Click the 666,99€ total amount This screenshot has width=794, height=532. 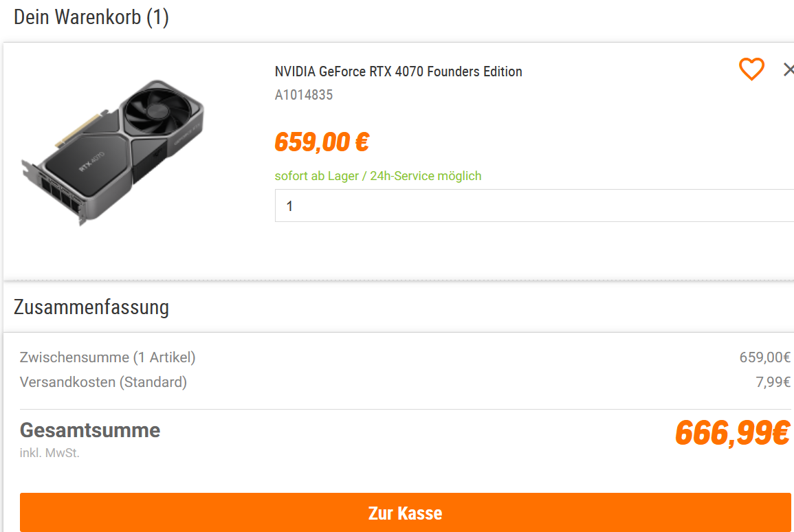coord(733,433)
